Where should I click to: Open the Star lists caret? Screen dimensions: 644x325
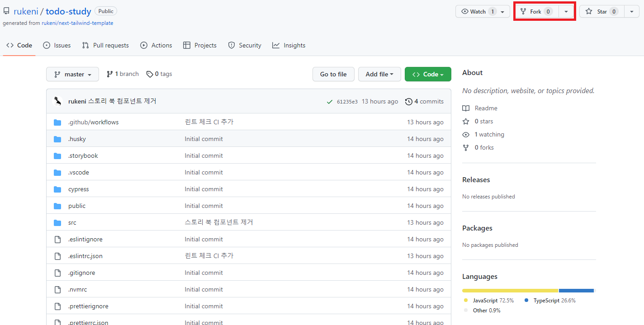tap(631, 11)
